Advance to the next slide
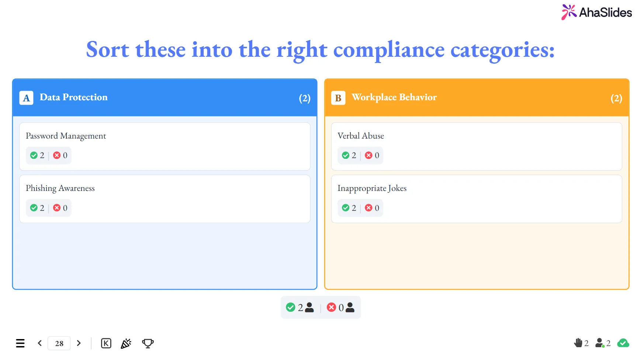644x356 pixels. [79, 343]
